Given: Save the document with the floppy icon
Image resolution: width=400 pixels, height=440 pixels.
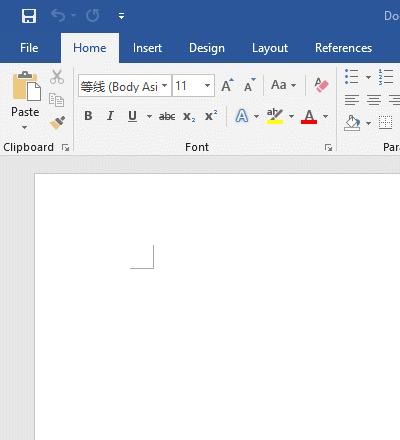Looking at the screenshot, I should pos(29,16).
